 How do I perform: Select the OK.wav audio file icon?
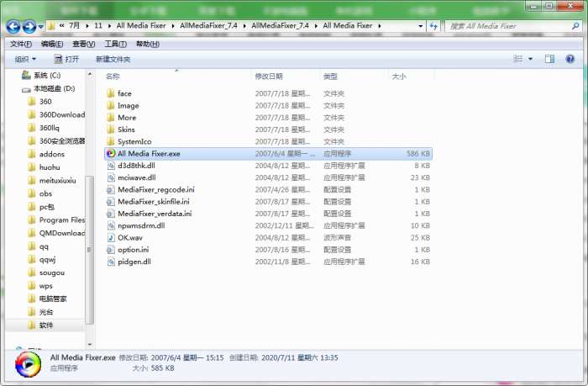[x=111, y=238]
